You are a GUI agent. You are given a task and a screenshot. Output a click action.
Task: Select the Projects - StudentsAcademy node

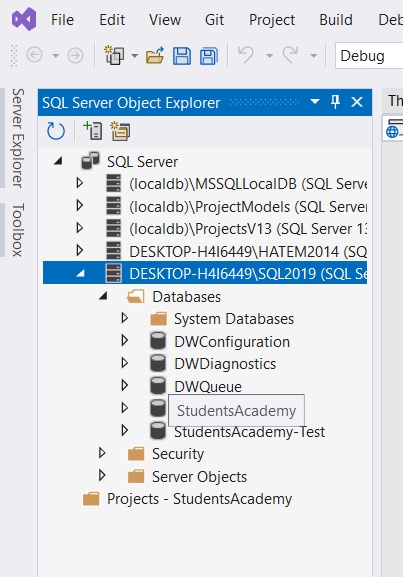click(x=199, y=499)
